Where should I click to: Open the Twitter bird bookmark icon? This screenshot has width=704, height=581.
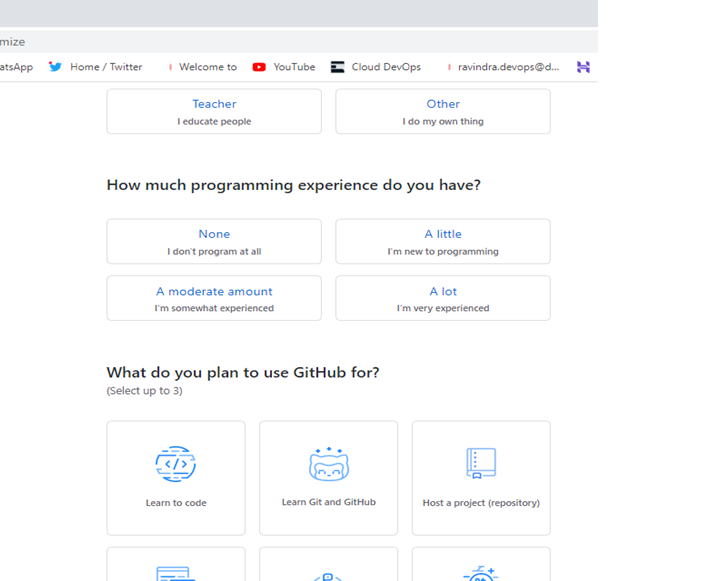point(55,67)
